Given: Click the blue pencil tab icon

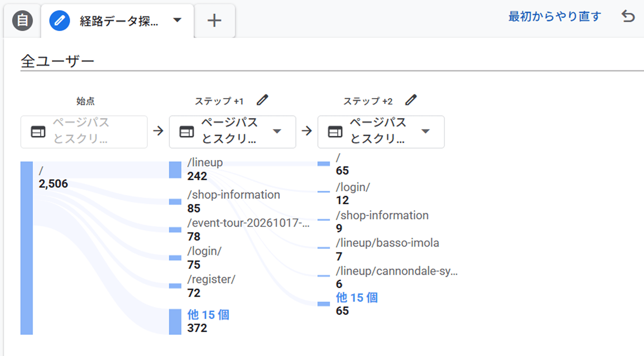Looking at the screenshot, I should (x=60, y=21).
